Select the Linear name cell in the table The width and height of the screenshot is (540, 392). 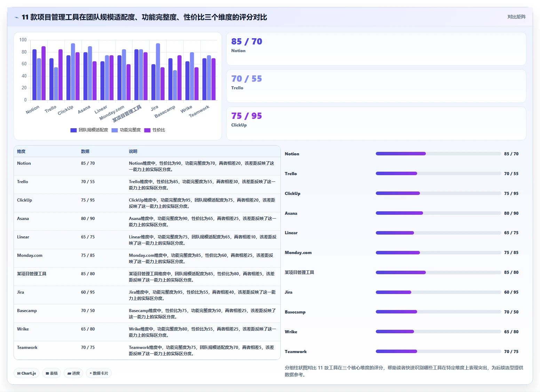46,240
